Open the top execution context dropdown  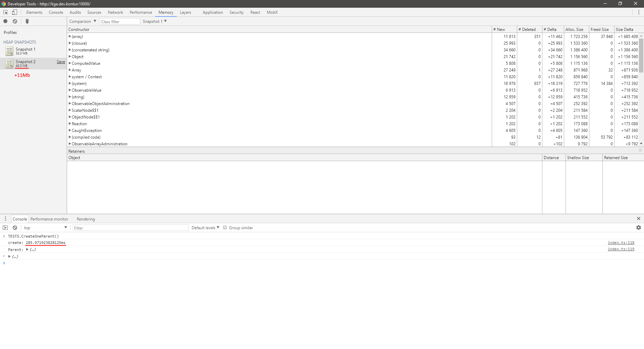tap(45, 228)
